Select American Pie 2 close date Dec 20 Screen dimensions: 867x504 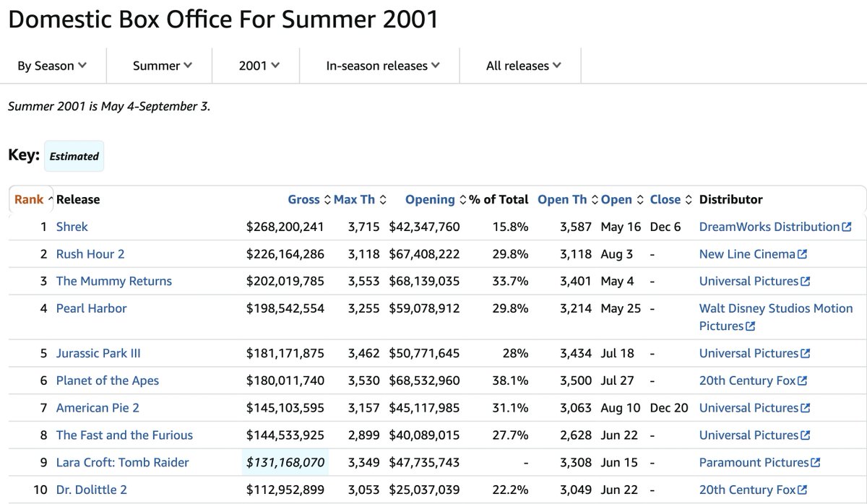point(669,408)
